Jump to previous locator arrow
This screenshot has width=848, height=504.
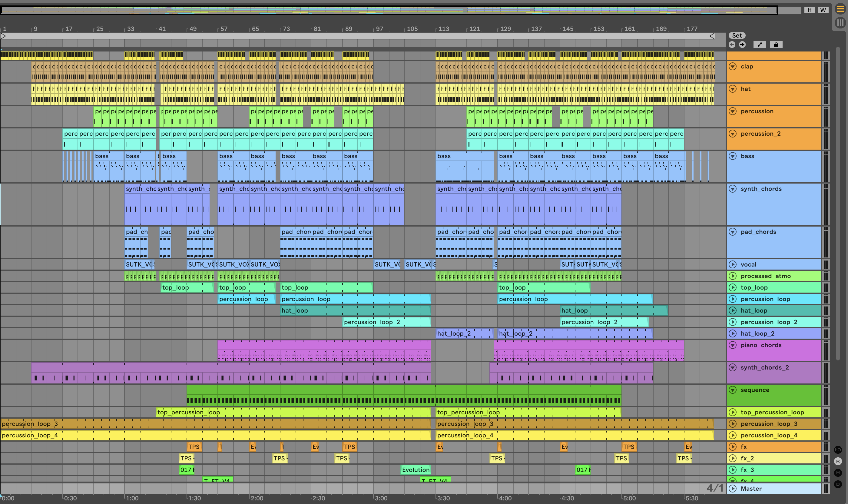coord(732,45)
